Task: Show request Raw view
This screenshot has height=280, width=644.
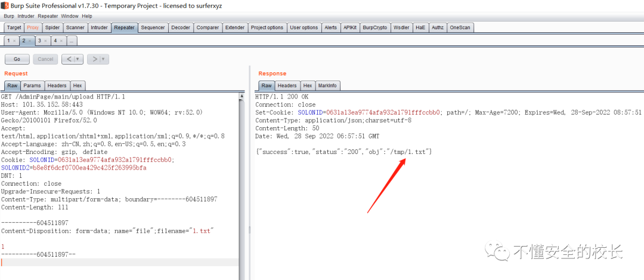Action: point(13,85)
